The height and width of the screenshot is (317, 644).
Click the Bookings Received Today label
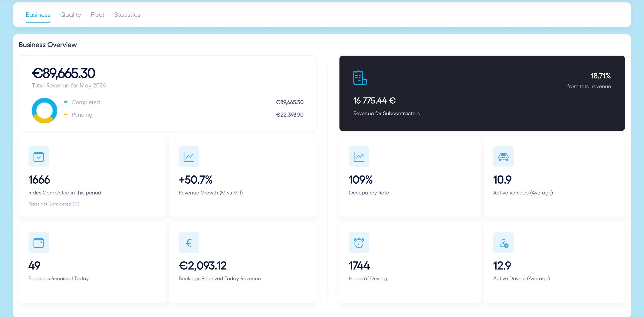(x=59, y=278)
